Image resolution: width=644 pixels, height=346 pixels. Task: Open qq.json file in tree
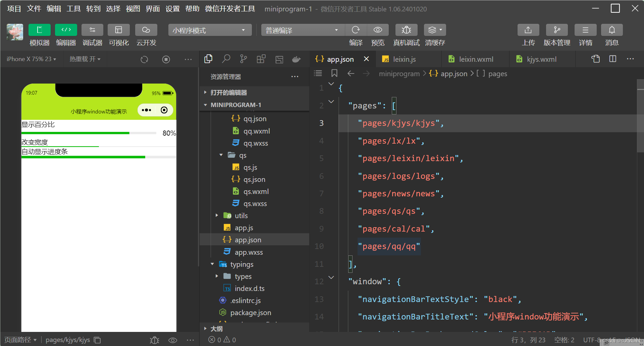pyautogui.click(x=255, y=119)
